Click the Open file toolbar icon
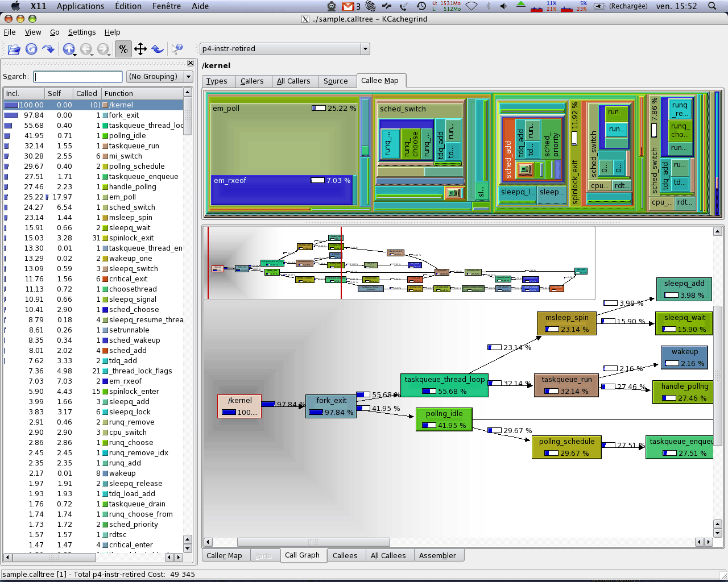The image size is (728, 582). [14, 49]
